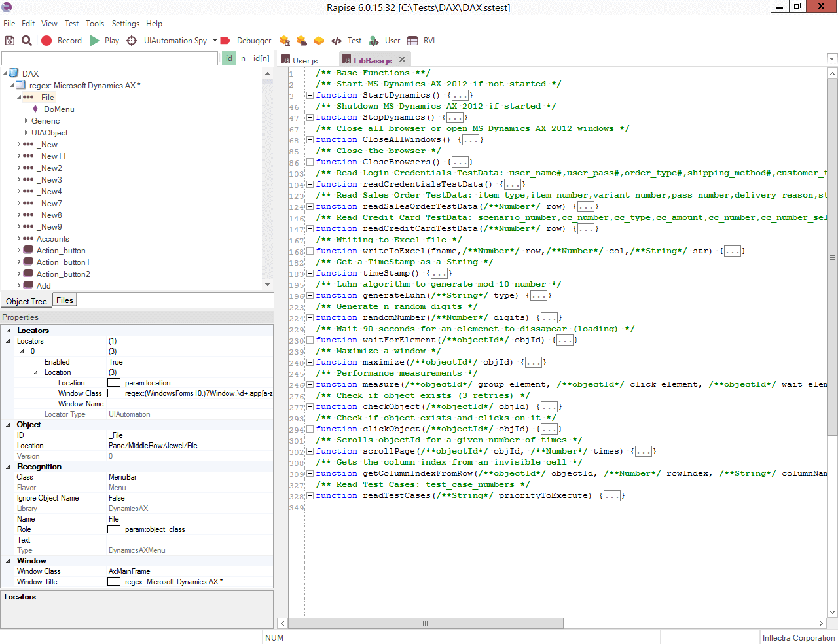Viewport: 838px width, 644px height.
Task: Click the third orange block icon in toolbar
Action: click(319, 41)
